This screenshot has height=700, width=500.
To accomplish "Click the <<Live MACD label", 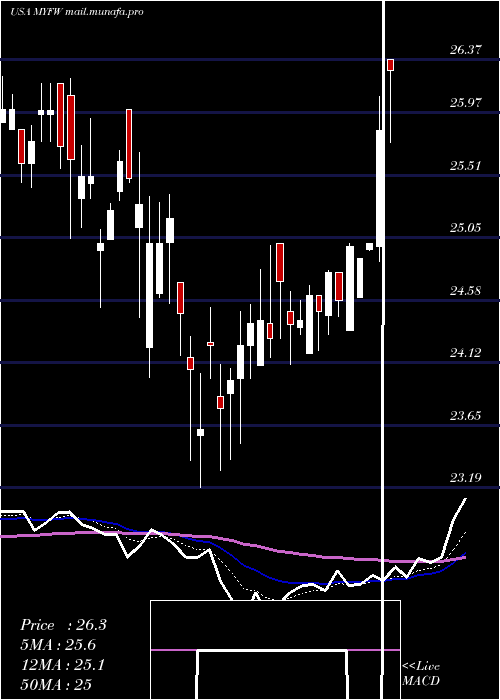I will pyautogui.click(x=421, y=674).
